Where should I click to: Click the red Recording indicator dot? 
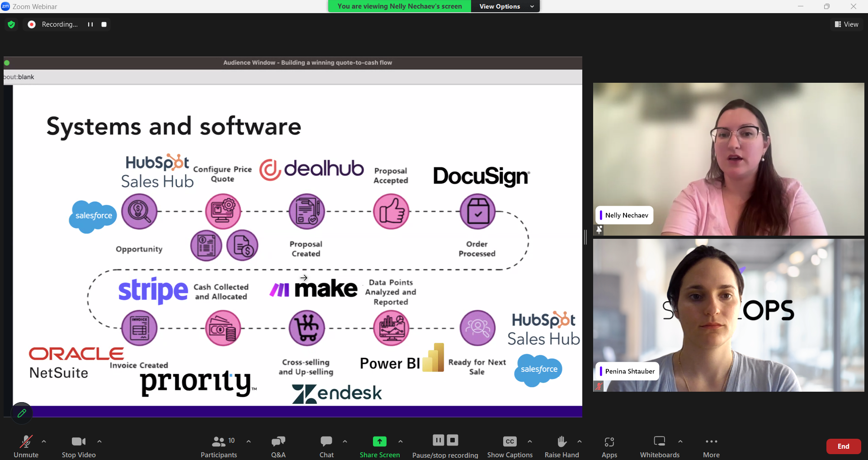click(x=32, y=24)
